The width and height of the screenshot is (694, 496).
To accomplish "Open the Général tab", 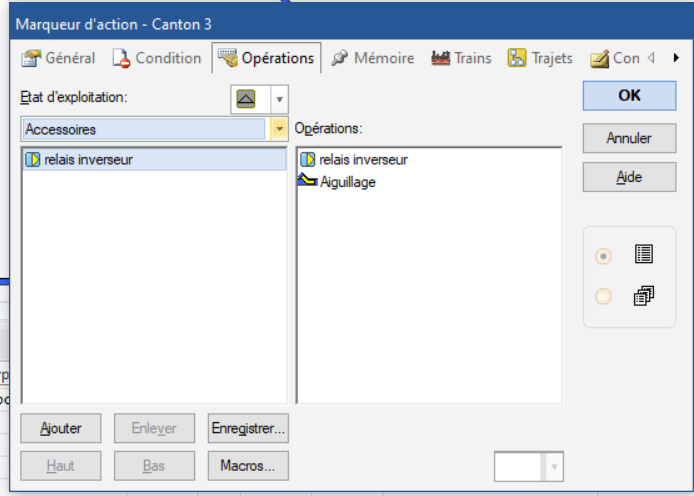I will tap(58, 58).
